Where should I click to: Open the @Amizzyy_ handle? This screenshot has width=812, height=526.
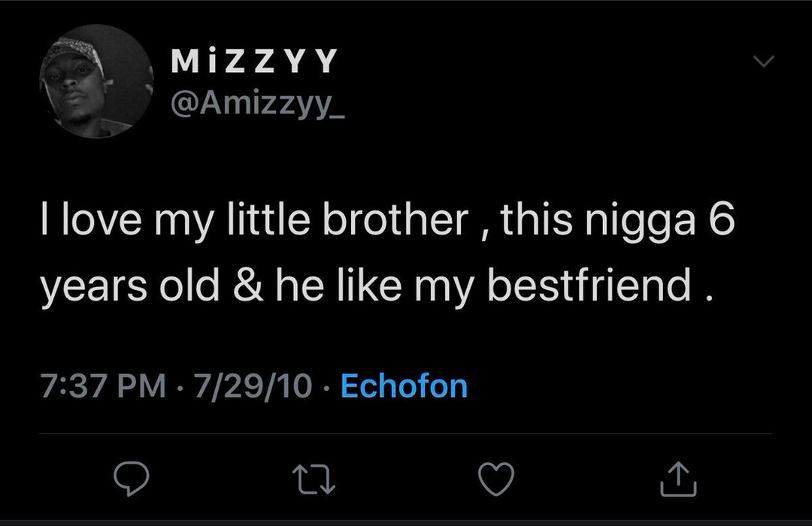point(258,101)
